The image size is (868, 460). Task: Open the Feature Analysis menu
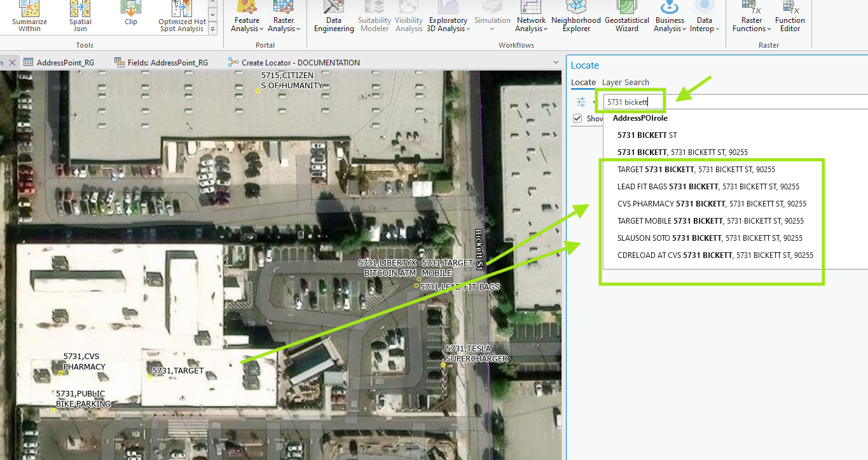coord(246,17)
